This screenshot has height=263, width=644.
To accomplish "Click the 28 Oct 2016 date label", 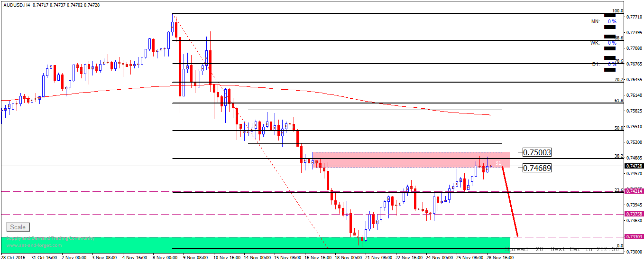I will click(13, 257).
